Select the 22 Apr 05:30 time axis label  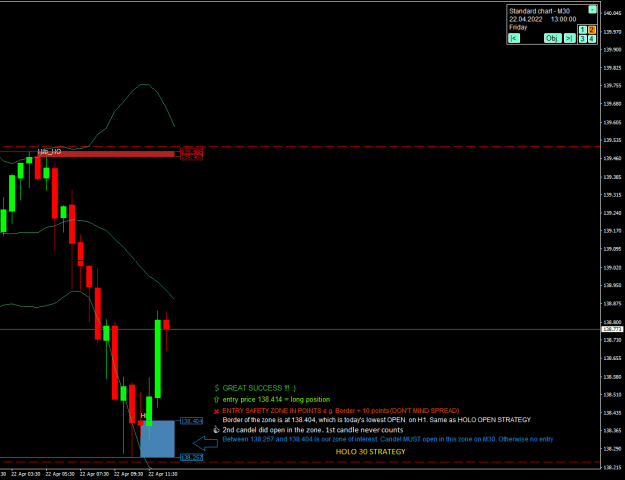(60, 474)
